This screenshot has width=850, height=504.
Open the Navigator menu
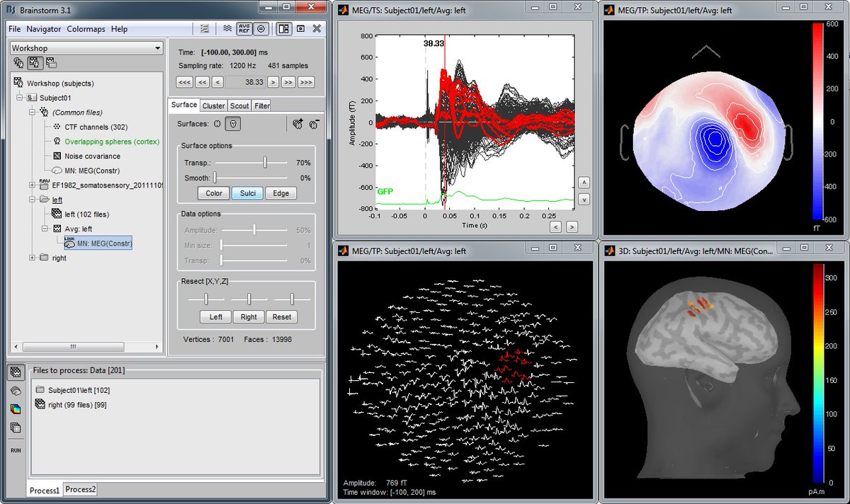pyautogui.click(x=45, y=29)
